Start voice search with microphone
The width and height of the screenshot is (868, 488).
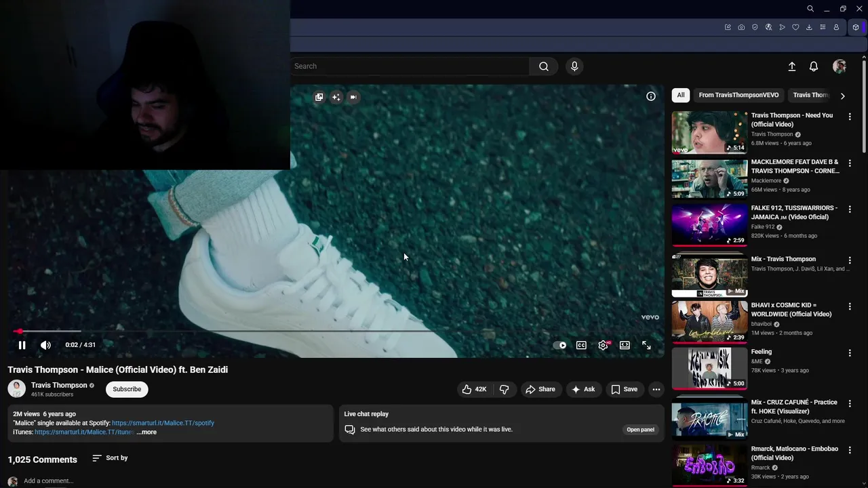click(x=574, y=66)
